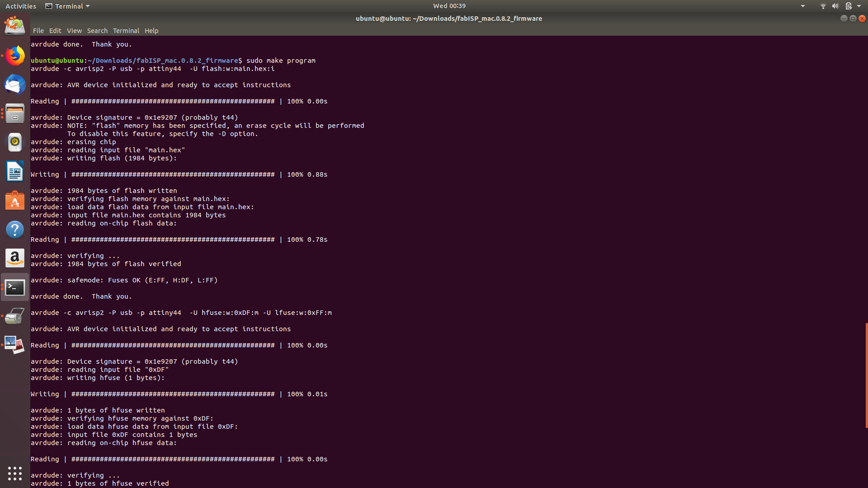
Task: Open the Files manager dock icon
Action: [15, 113]
